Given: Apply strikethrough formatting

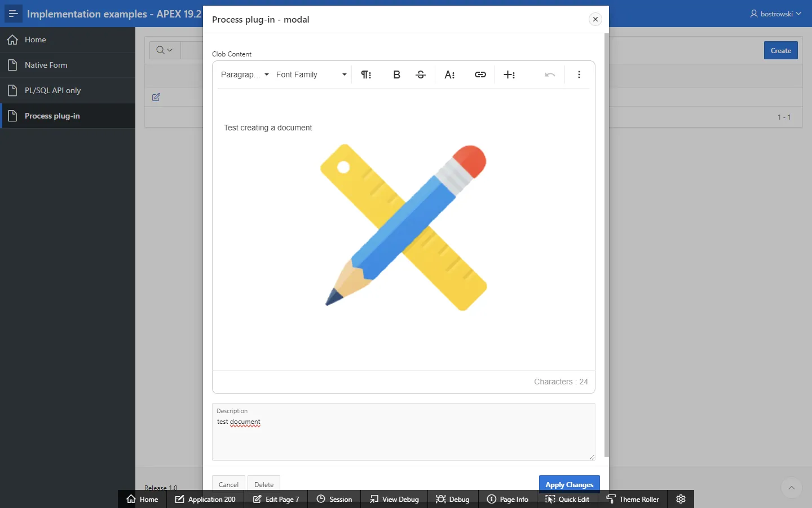Looking at the screenshot, I should pos(421,75).
